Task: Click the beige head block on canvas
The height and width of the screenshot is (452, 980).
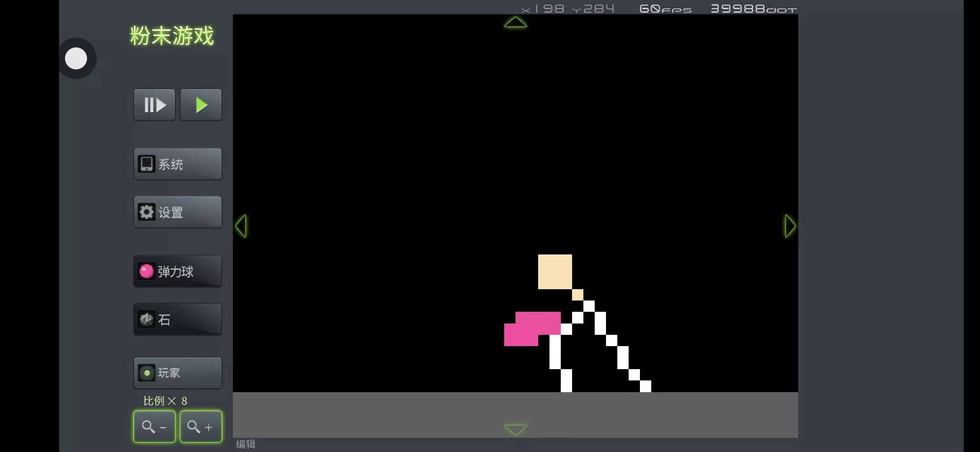Action: pos(554,271)
